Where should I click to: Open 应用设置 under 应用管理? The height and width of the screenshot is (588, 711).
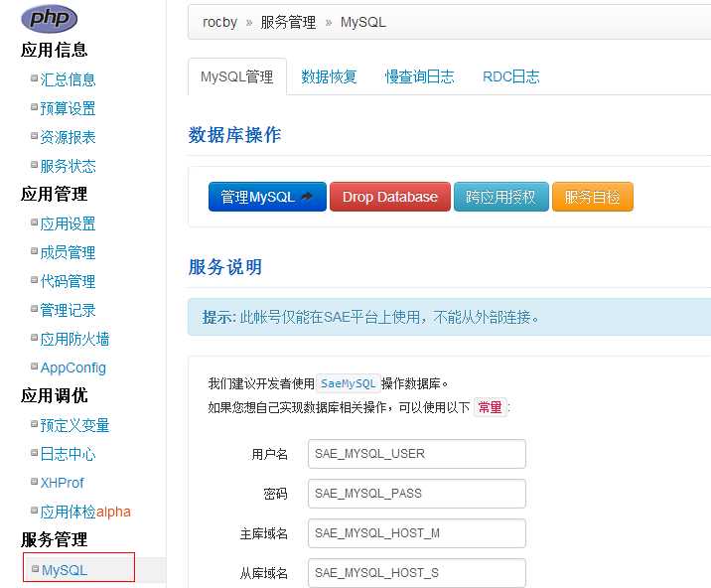coord(68,223)
